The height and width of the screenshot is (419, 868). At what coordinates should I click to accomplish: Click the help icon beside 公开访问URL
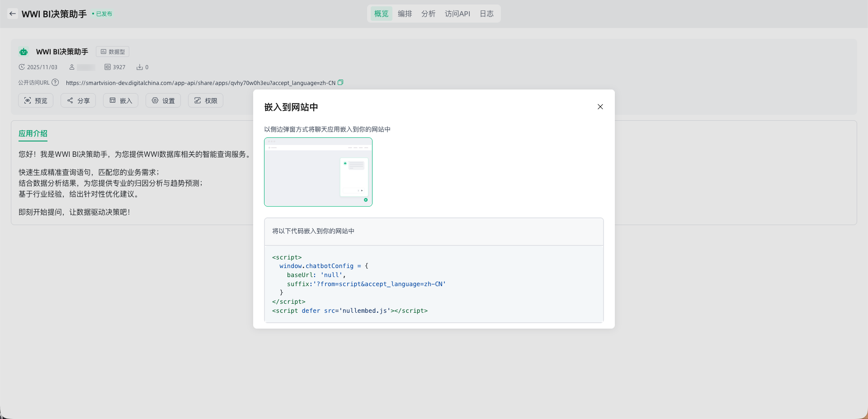pyautogui.click(x=55, y=82)
